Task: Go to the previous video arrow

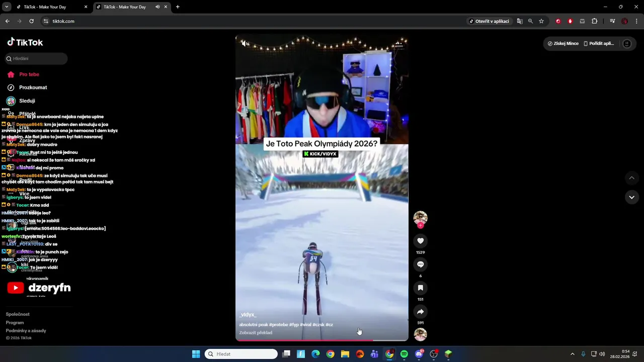Action: pyautogui.click(x=632, y=178)
